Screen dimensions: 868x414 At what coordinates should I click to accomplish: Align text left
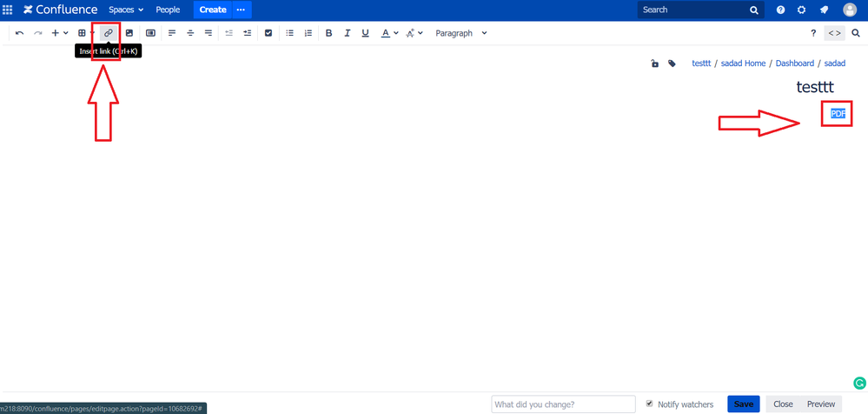172,33
